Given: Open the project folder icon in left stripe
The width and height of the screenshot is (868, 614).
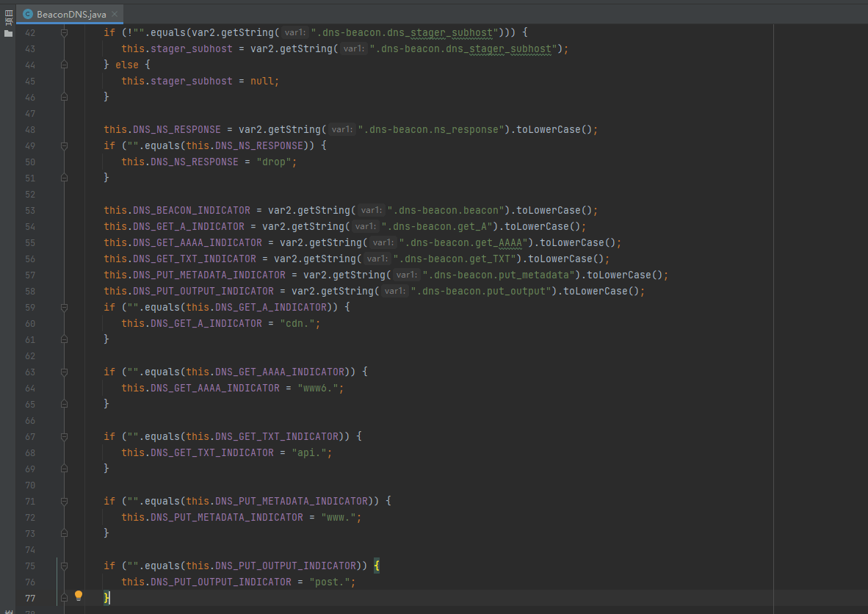Looking at the screenshot, I should pyautogui.click(x=8, y=33).
